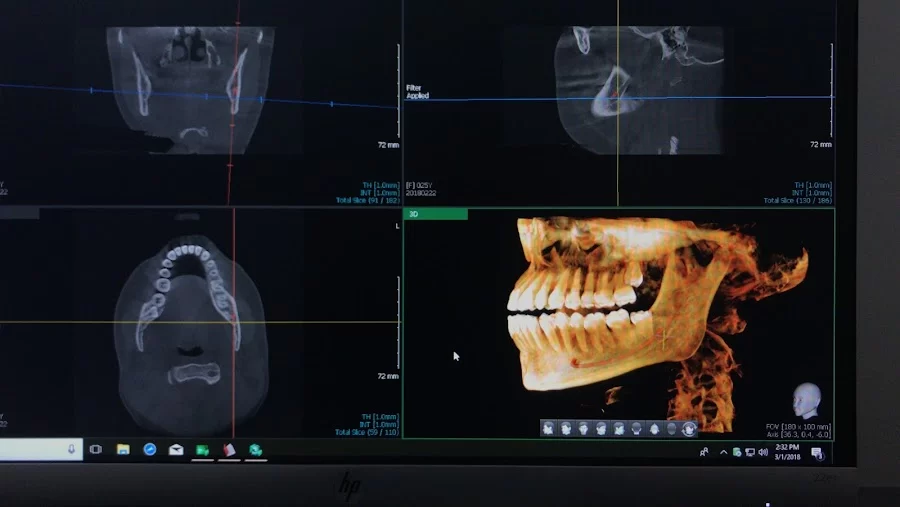Open the Action Center notifications icon
The width and height of the screenshot is (900, 507).
tap(818, 453)
